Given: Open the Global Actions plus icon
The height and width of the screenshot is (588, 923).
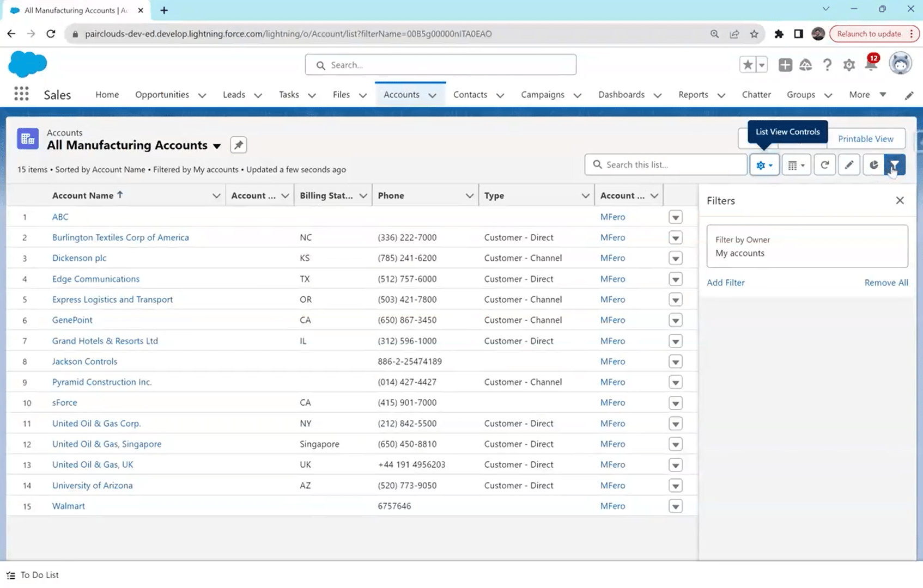Looking at the screenshot, I should [x=785, y=65].
